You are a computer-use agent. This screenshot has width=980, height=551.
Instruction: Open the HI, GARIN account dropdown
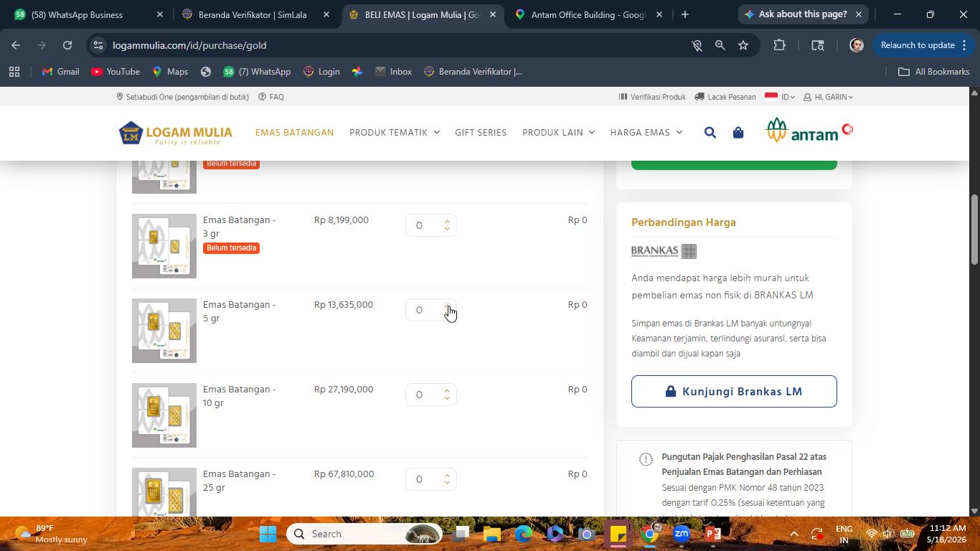pos(828,97)
